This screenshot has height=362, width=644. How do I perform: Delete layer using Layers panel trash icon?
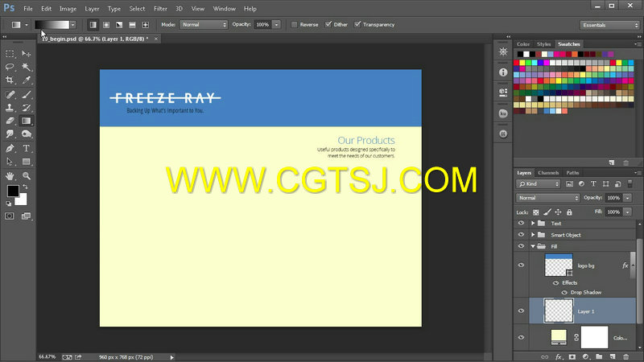pyautogui.click(x=626, y=356)
